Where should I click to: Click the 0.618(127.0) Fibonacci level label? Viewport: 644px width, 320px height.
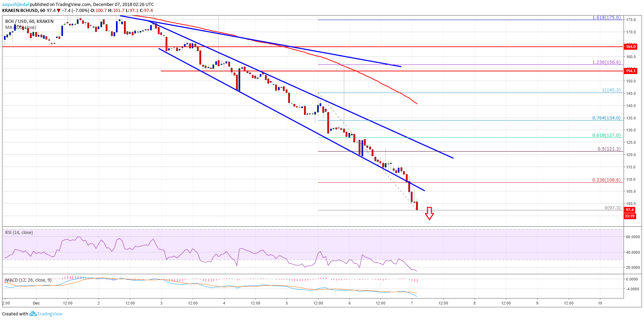click(606, 135)
